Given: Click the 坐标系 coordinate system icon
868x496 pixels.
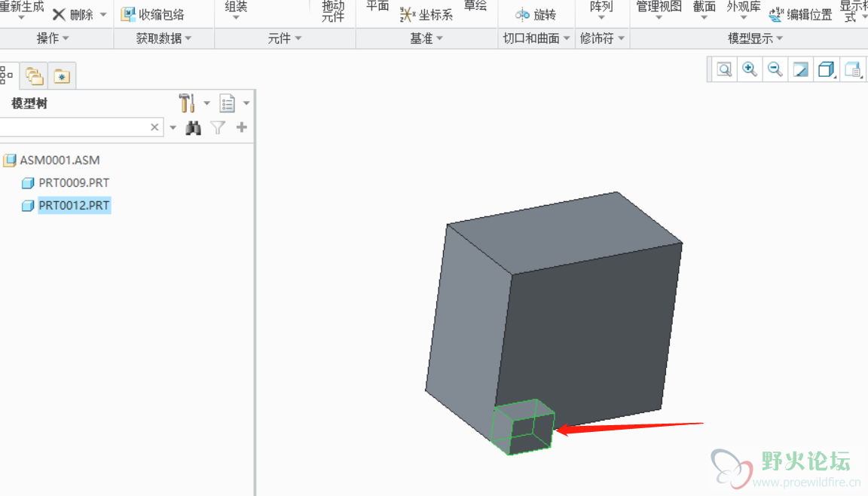Looking at the screenshot, I should [x=408, y=14].
